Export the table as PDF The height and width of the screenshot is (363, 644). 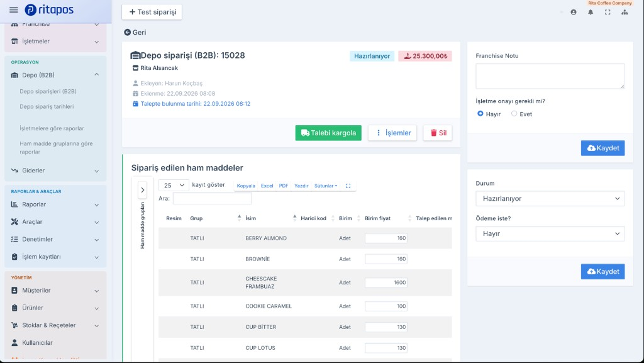tap(284, 186)
